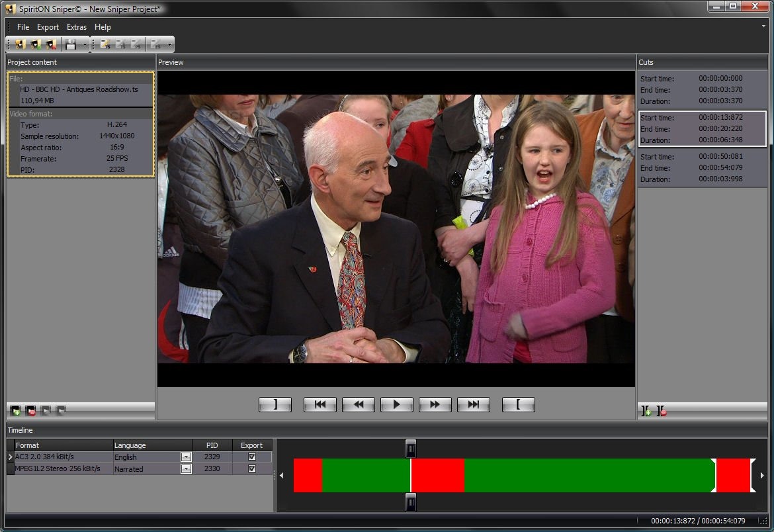This screenshot has height=532, width=774.
Task: Click the save floppy disk icon
Action: (71, 44)
